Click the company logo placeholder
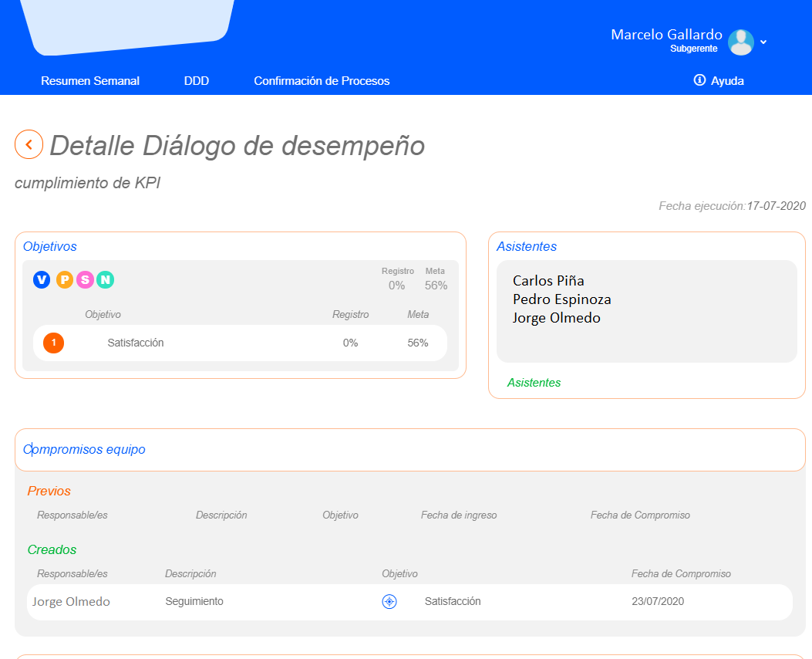The height and width of the screenshot is (659, 812). click(127, 26)
